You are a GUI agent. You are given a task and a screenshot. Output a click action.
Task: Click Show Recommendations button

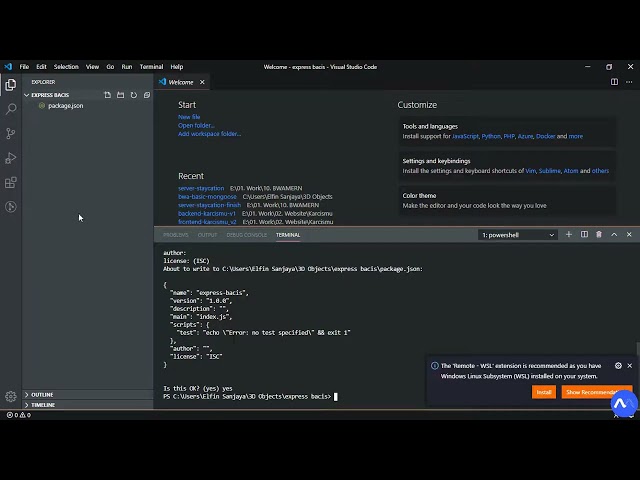pyautogui.click(x=597, y=392)
